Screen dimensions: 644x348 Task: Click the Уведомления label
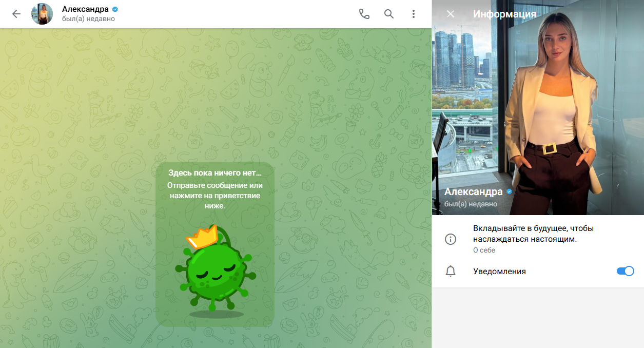coord(499,271)
